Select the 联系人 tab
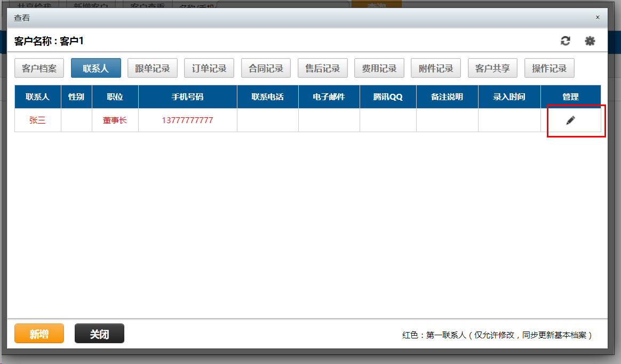Image resolution: width=621 pixels, height=364 pixels. coord(96,68)
